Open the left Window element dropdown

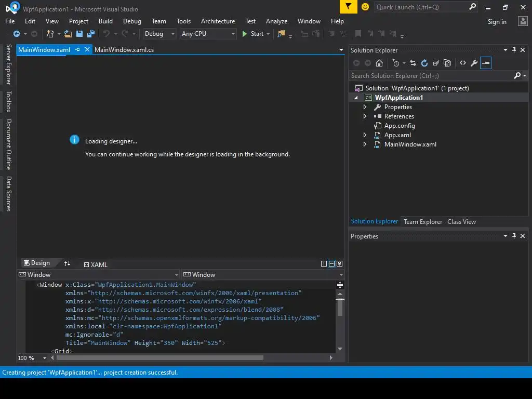(177, 275)
